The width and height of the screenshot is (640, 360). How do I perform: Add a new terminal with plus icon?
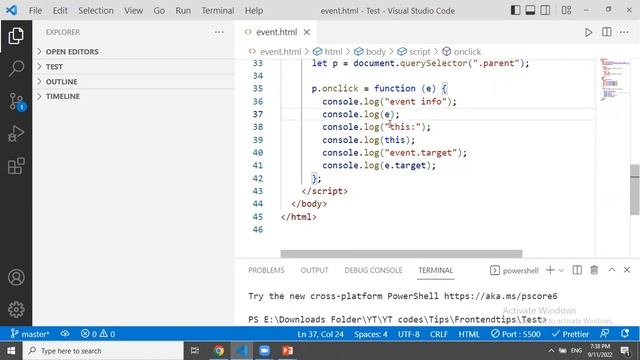tap(550, 270)
